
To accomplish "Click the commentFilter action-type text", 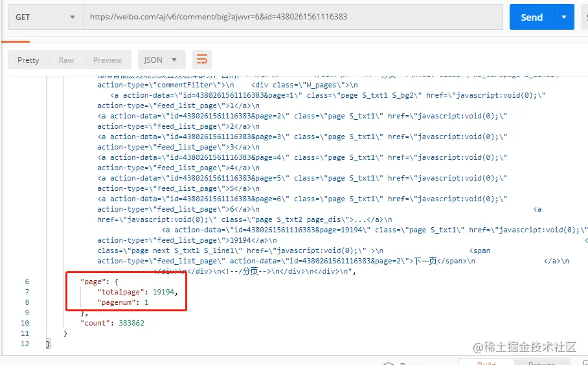I will click(x=165, y=85).
